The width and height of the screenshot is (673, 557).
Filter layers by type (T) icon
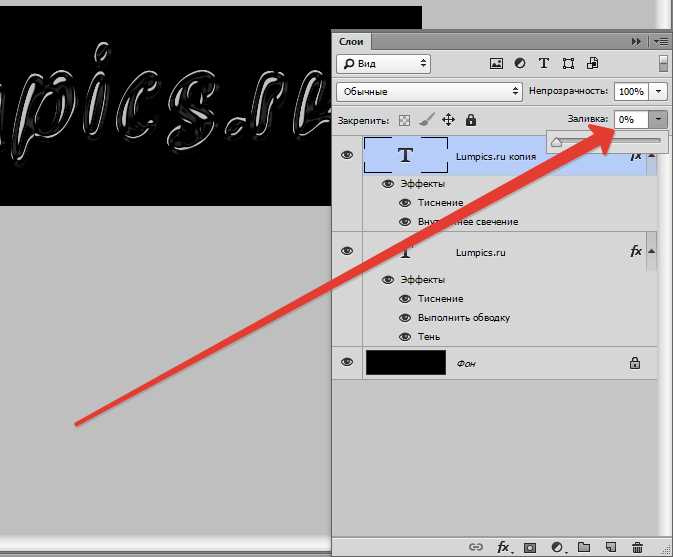click(x=544, y=64)
